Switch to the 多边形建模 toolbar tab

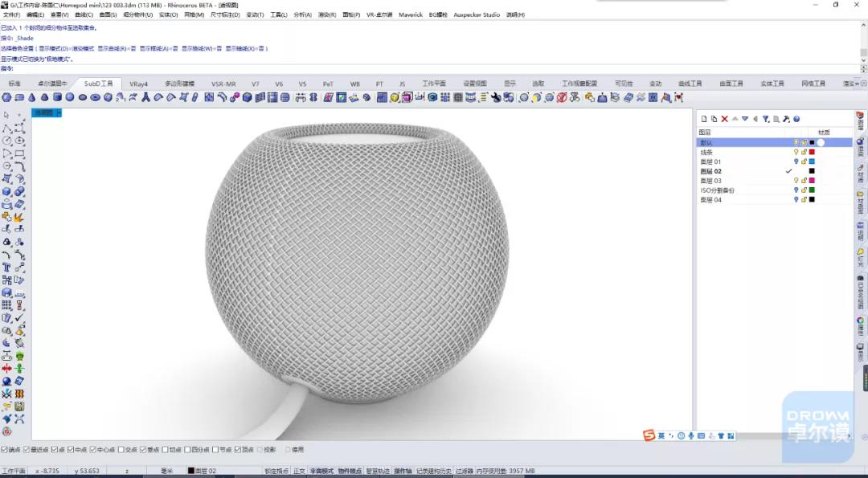179,84
